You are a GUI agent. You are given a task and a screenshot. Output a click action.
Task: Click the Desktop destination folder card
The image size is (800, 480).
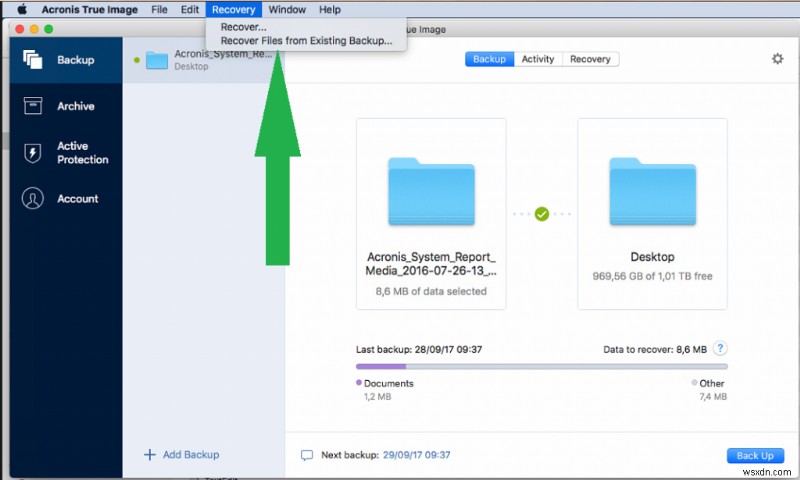(x=653, y=214)
